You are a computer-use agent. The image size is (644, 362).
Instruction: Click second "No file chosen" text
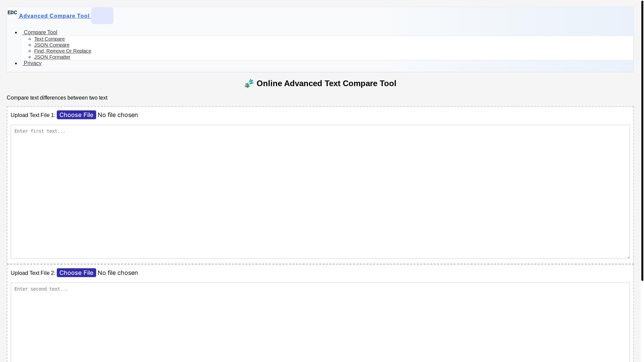118,273
